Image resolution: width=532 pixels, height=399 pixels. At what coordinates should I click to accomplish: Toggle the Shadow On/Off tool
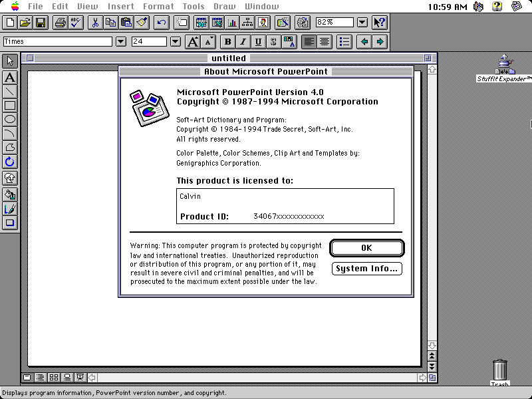pyautogui.click(x=10, y=223)
